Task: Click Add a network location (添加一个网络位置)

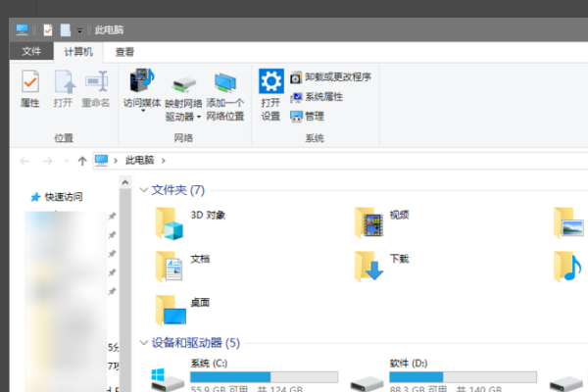Action: (225, 96)
